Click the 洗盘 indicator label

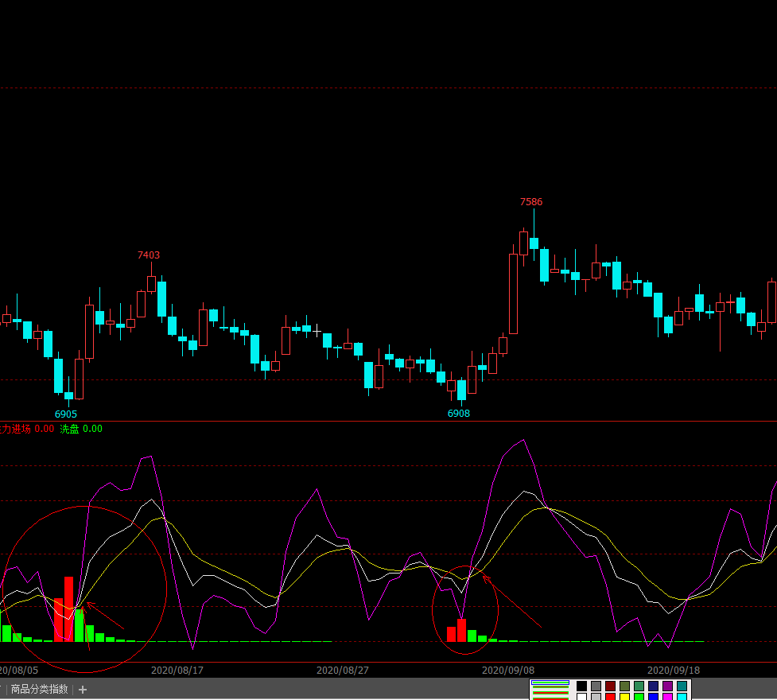tap(70, 429)
